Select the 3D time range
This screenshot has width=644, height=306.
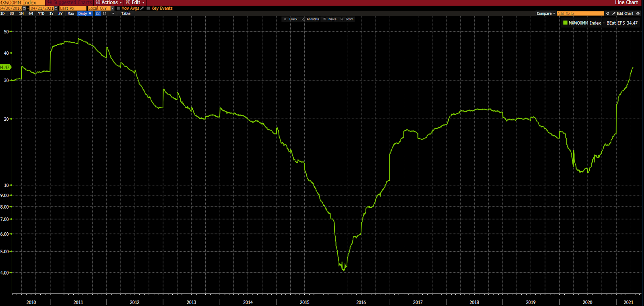(x=12, y=13)
